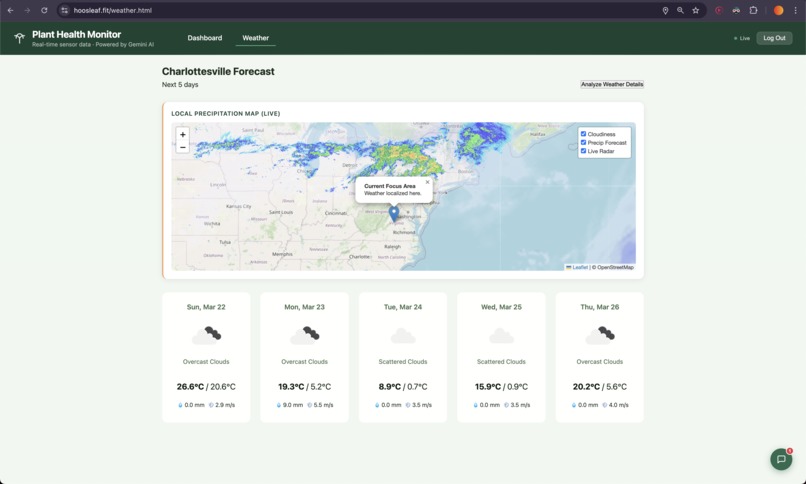This screenshot has width=806, height=484.
Task: Click the incognito-style glasses extension icon
Action: tap(736, 10)
